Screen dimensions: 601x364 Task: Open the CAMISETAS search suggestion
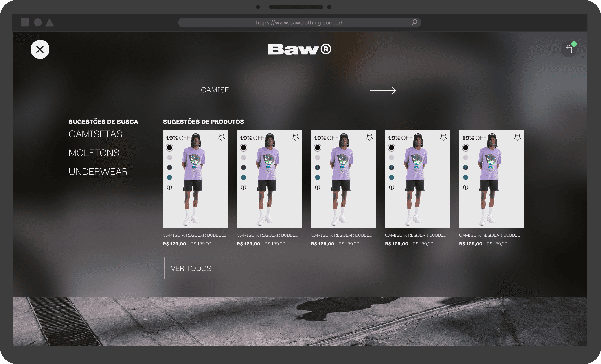[x=95, y=134]
